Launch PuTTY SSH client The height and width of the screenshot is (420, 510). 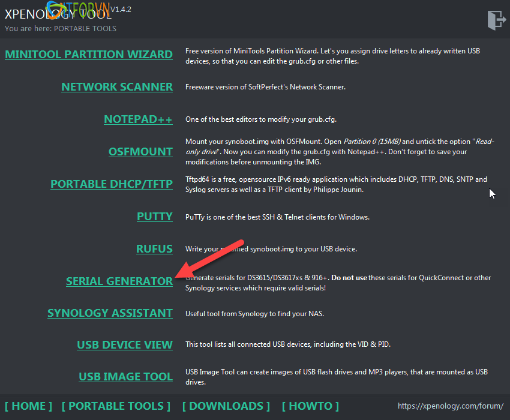tap(154, 217)
